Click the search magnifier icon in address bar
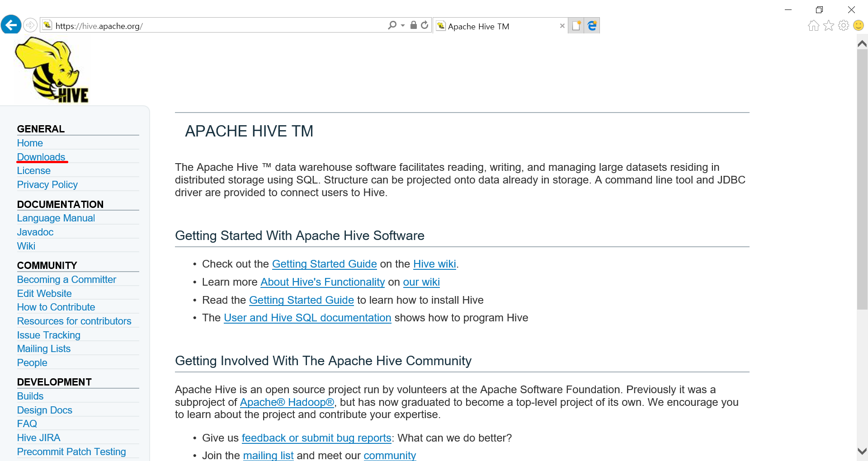Image resolution: width=868 pixels, height=461 pixels. (x=392, y=25)
